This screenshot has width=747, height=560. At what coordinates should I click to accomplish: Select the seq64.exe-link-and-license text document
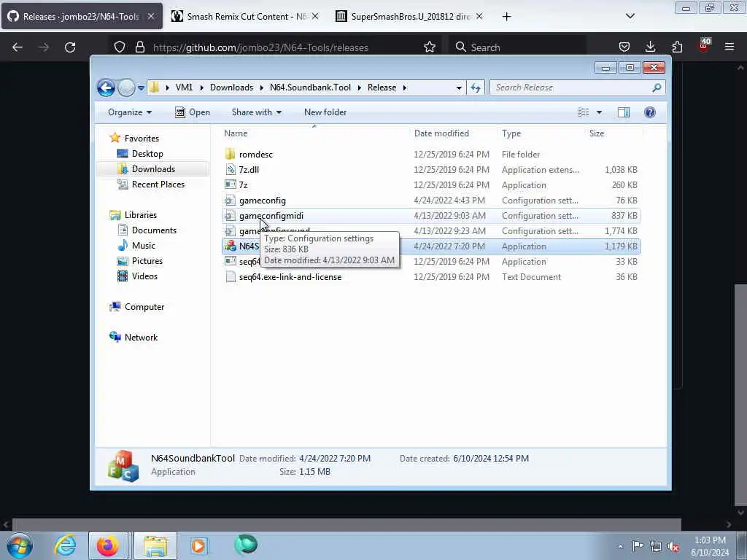[290, 277]
